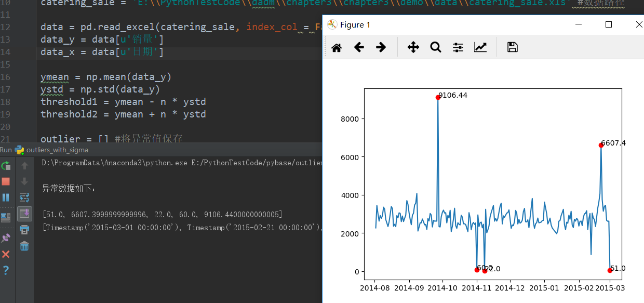Open the print console output dialog
Viewport: 644px width, 303px height.
(x=24, y=230)
